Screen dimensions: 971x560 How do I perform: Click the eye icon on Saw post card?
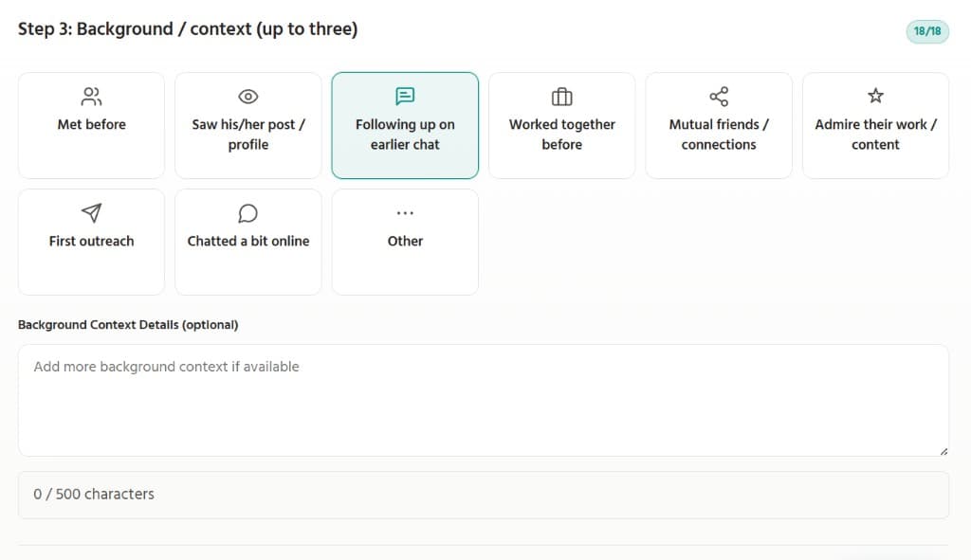click(x=248, y=97)
